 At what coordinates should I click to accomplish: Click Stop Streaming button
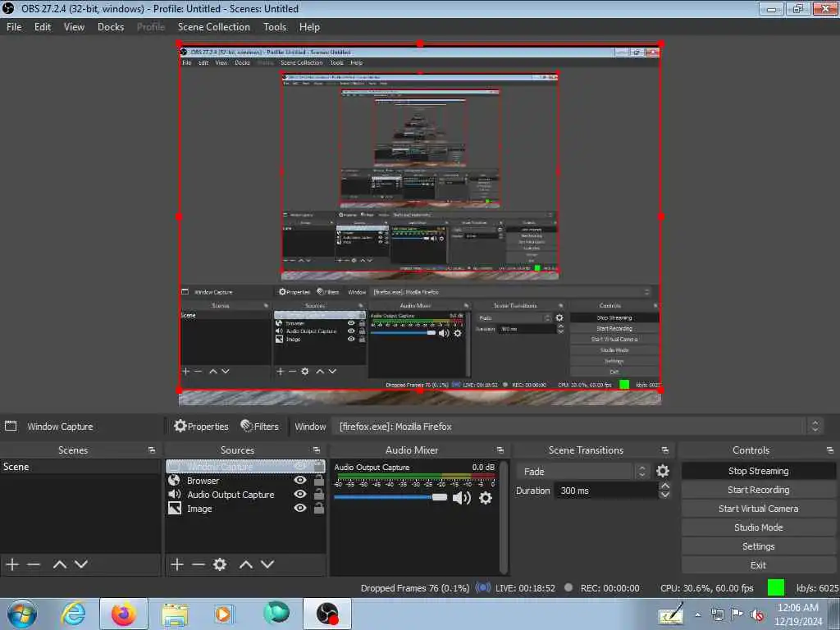tap(758, 471)
